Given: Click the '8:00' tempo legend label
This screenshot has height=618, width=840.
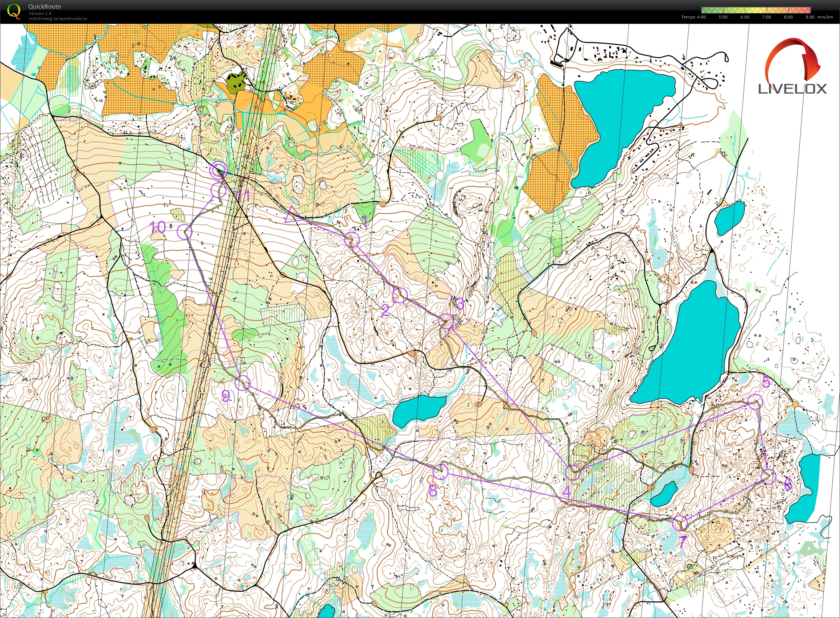Looking at the screenshot, I should (788, 17).
